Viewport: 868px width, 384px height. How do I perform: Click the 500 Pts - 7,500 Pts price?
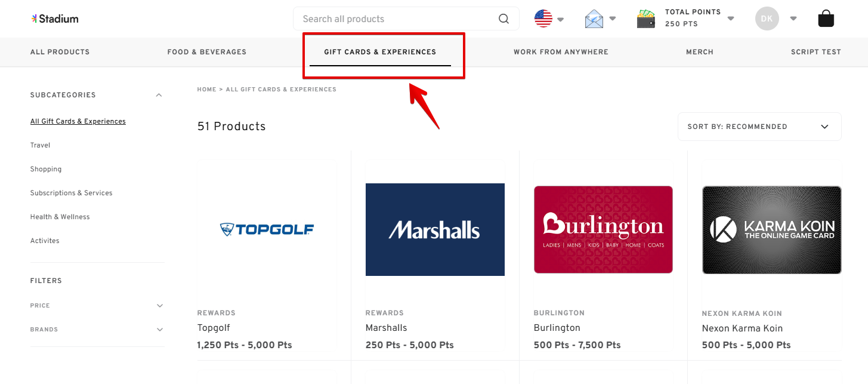coord(577,345)
